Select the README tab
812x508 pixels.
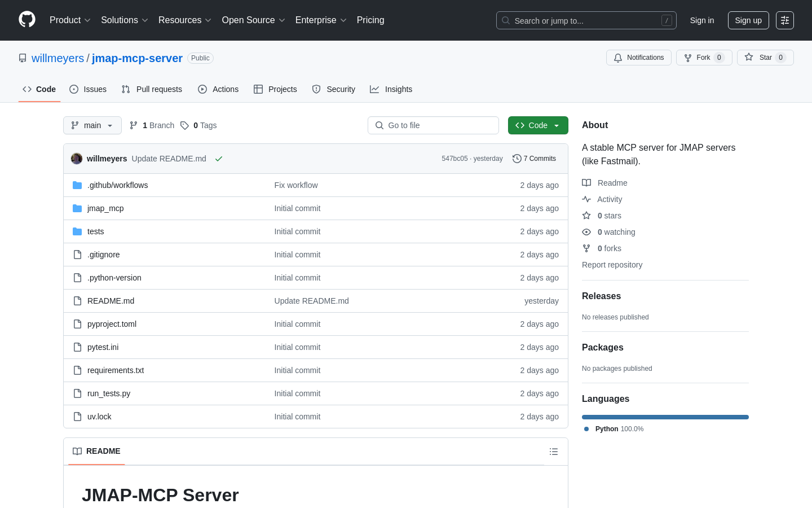tap(96, 451)
